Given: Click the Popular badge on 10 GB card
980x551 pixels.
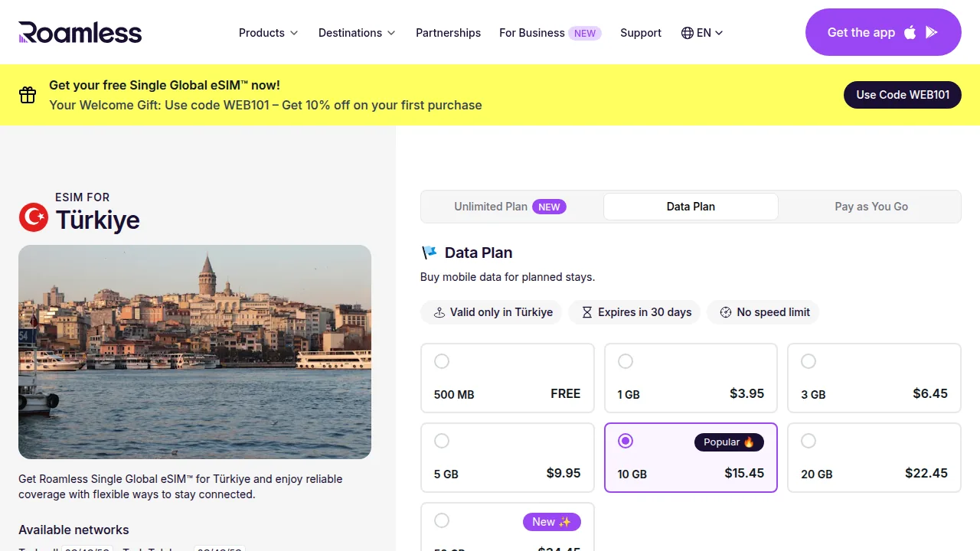Looking at the screenshot, I should 729,442.
